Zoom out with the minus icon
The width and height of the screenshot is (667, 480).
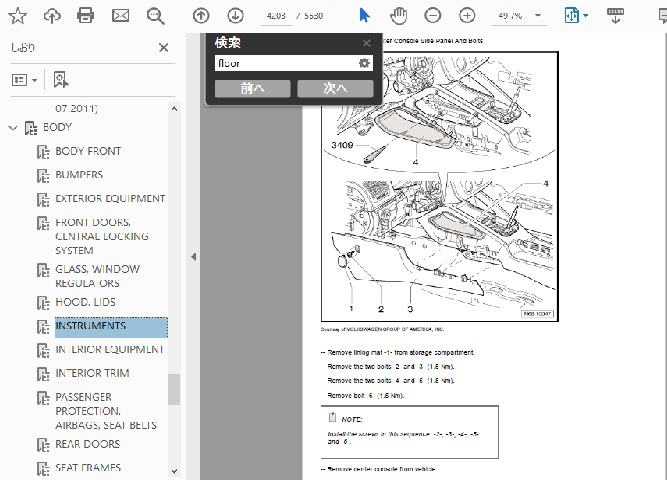(432, 15)
